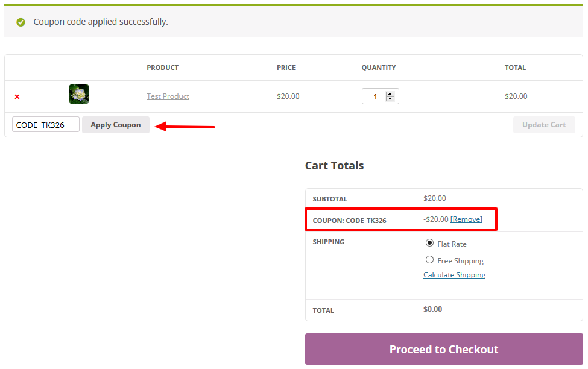Click the Price column header
Screen dimensions: 588x369
click(286, 68)
